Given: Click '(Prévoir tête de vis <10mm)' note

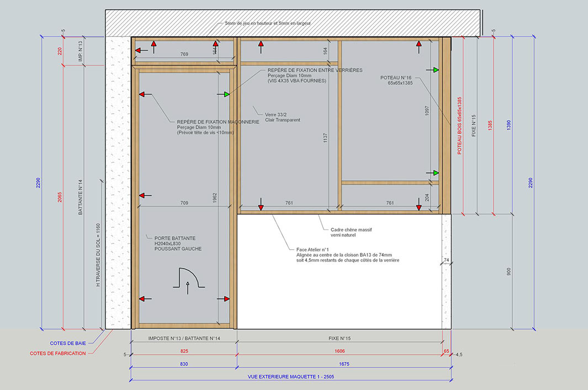Looking at the screenshot, I should click(205, 132).
